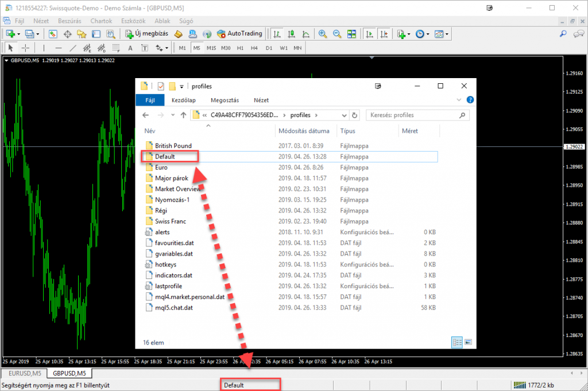
Task: Open the search magnifier in MetaTrader toolbar
Action: point(563,34)
